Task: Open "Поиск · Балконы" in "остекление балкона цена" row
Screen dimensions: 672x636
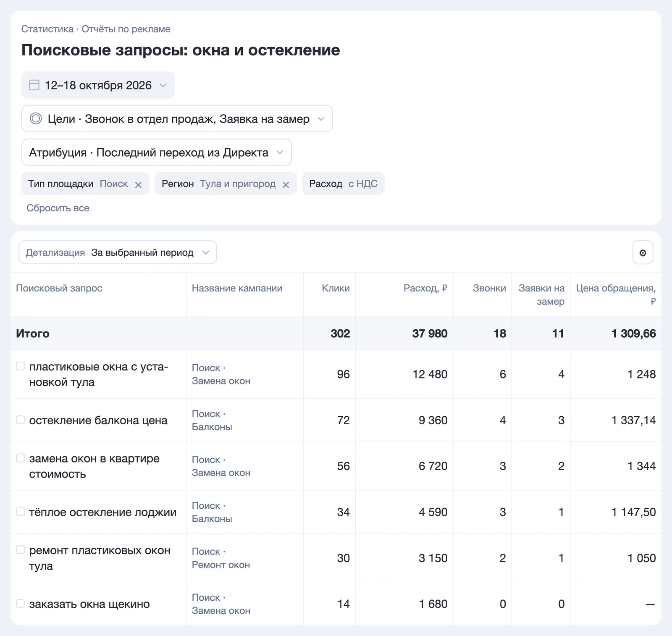Action: [x=212, y=420]
